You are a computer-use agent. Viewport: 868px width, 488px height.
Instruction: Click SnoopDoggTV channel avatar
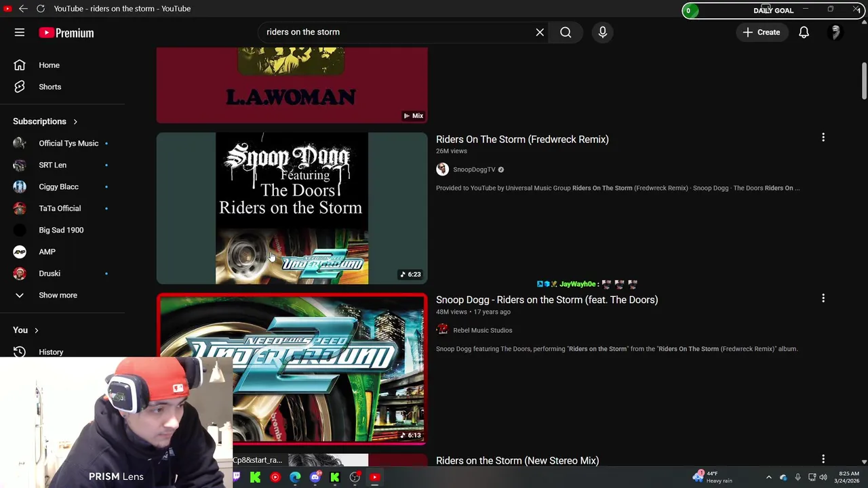coord(442,169)
